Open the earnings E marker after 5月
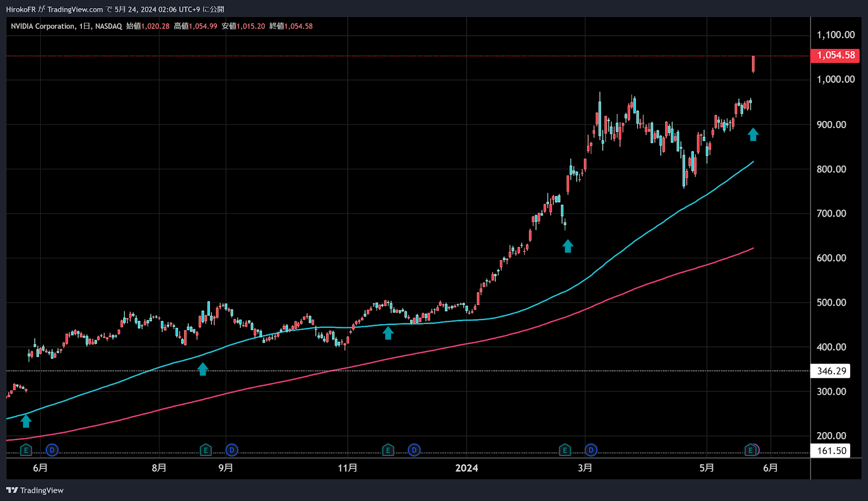The height and width of the screenshot is (501, 868). coord(750,450)
